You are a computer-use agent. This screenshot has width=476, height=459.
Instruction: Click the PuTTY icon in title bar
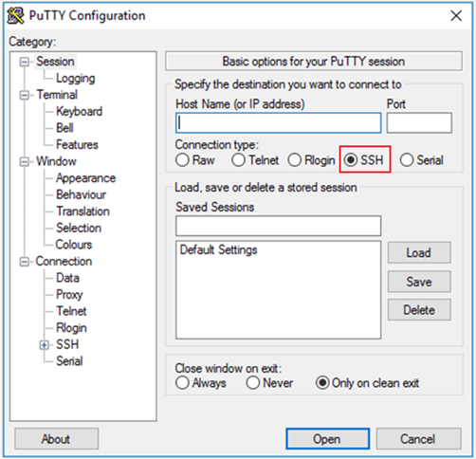tap(15, 15)
